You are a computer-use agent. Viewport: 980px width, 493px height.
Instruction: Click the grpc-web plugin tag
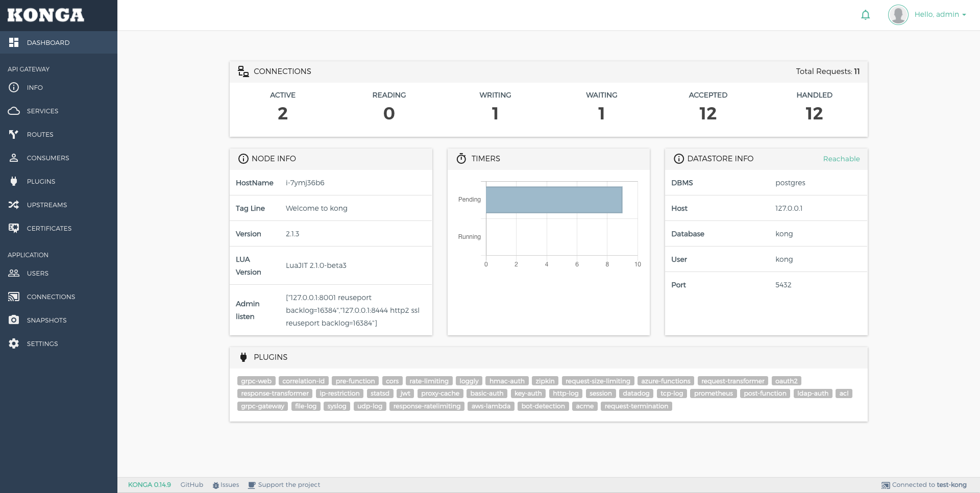[256, 381]
